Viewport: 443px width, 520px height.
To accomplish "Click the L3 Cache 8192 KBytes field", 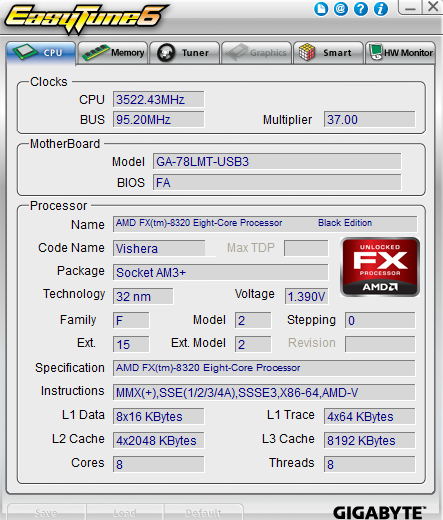I will coord(369,440).
